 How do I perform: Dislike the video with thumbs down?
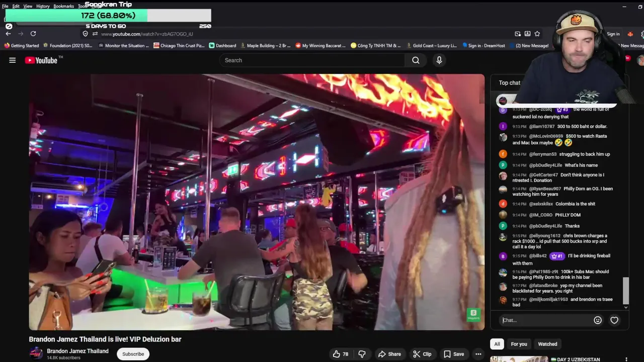pyautogui.click(x=362, y=354)
